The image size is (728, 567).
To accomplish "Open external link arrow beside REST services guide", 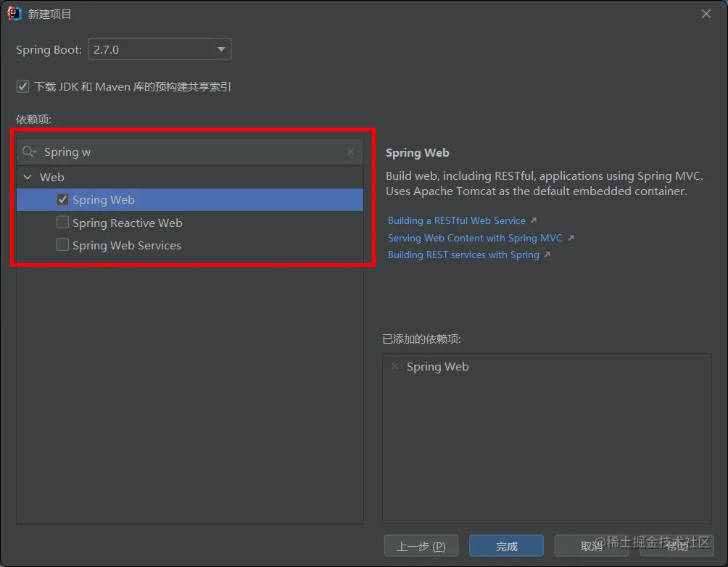I will (x=548, y=254).
